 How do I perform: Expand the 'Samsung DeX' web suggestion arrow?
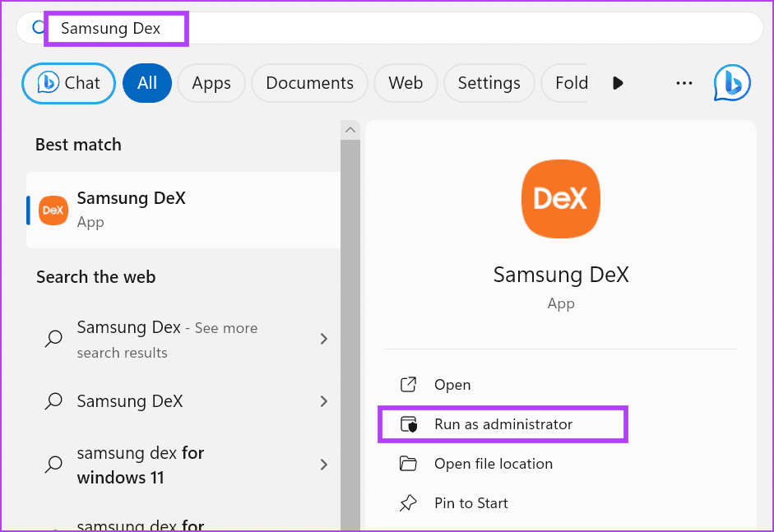coord(323,401)
